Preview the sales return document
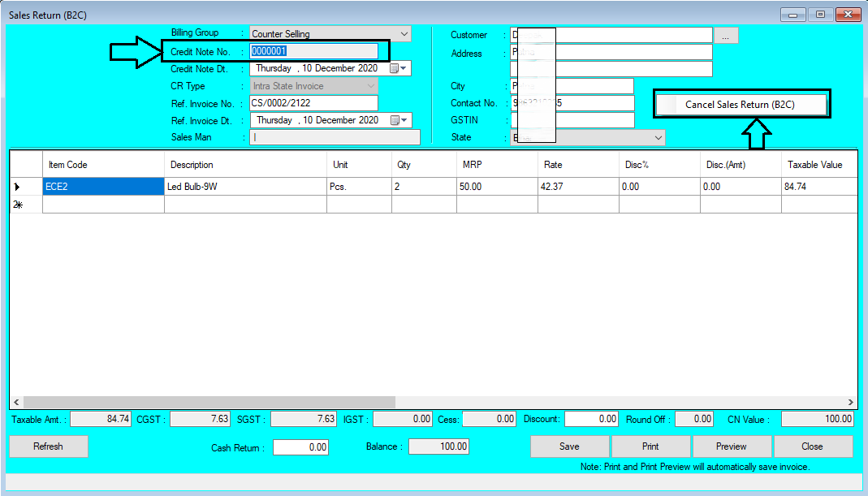Screen dimensions: 868x496 tap(732, 446)
